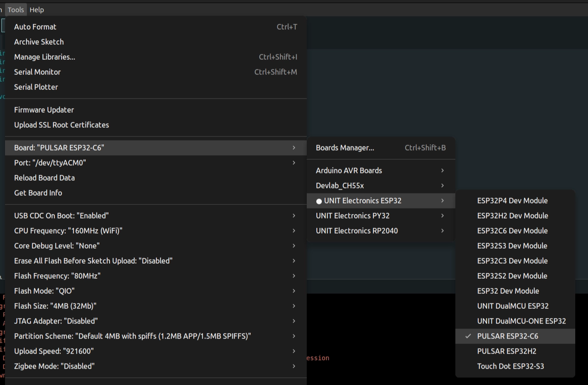Select ESP32C3 Dev Module board
The height and width of the screenshot is (385, 588).
tap(515, 261)
